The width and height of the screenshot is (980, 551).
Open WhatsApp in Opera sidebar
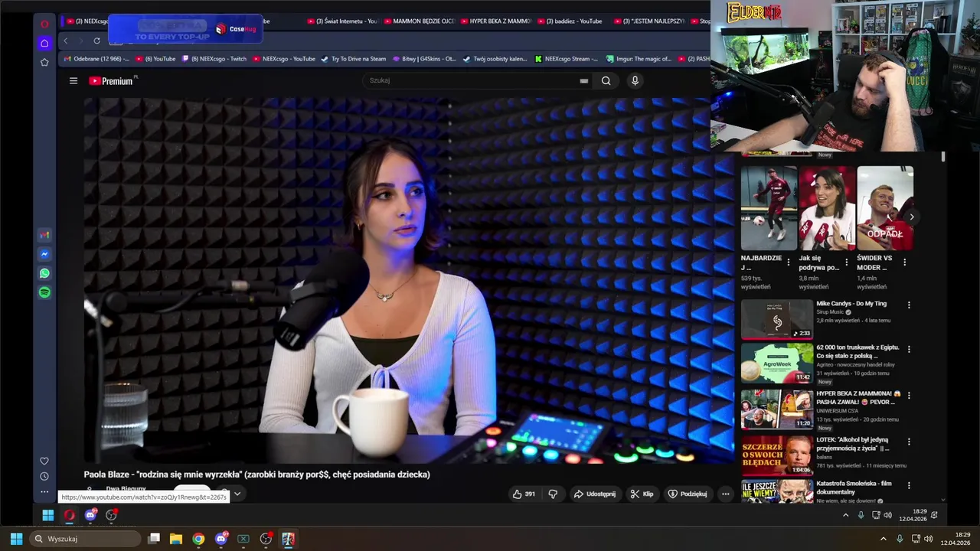point(44,273)
